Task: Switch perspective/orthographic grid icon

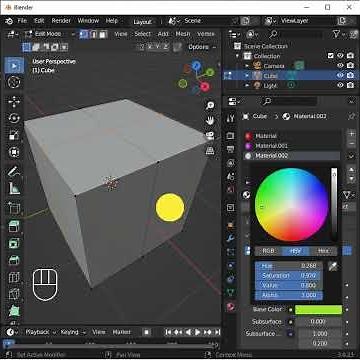Action: click(210, 151)
